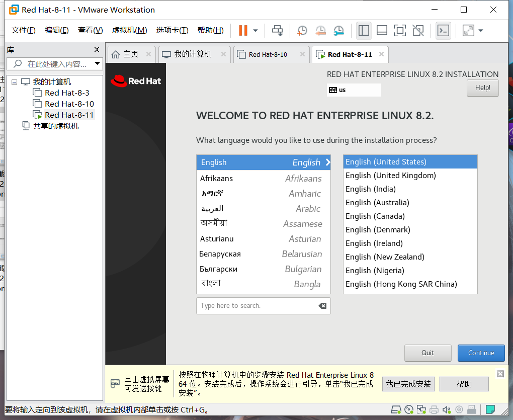Select Assamese in the language list

(264, 224)
